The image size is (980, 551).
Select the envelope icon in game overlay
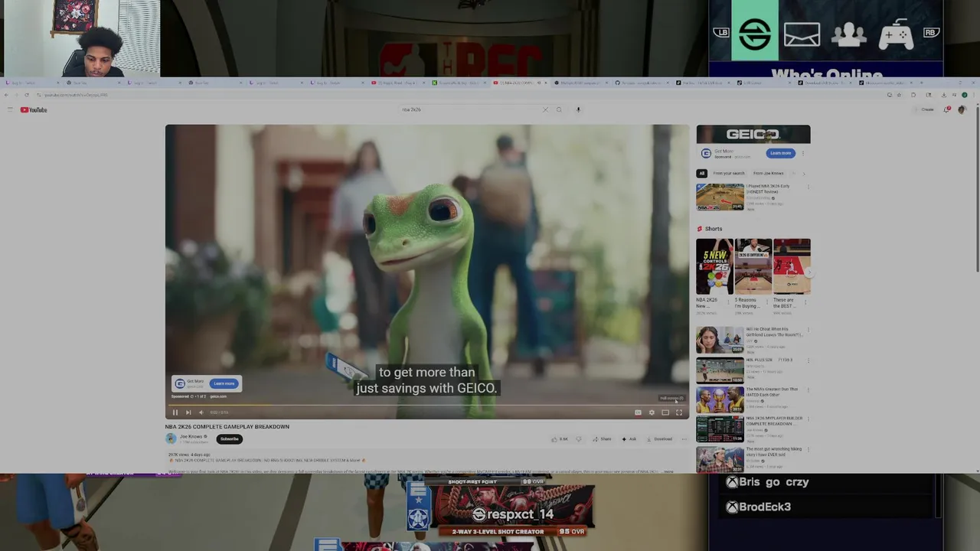802,35
